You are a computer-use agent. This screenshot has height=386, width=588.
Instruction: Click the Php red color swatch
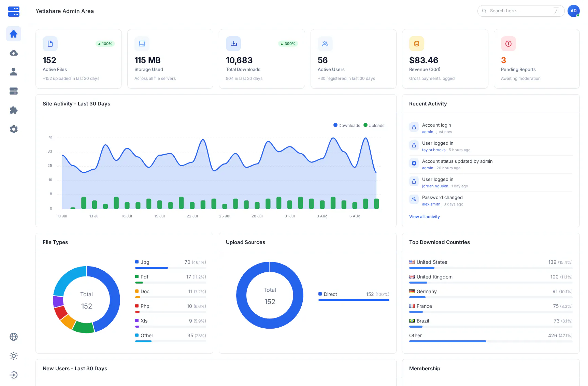(x=137, y=306)
